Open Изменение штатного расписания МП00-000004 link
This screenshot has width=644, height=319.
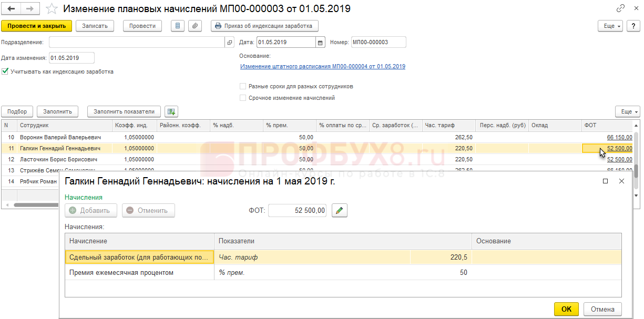click(323, 67)
